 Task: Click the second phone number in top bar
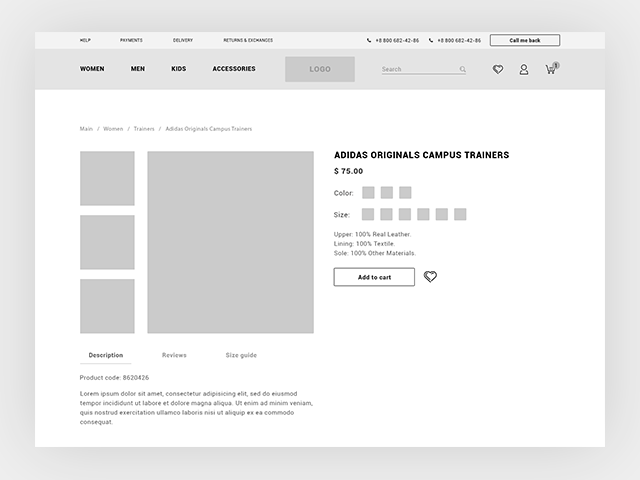click(x=459, y=40)
